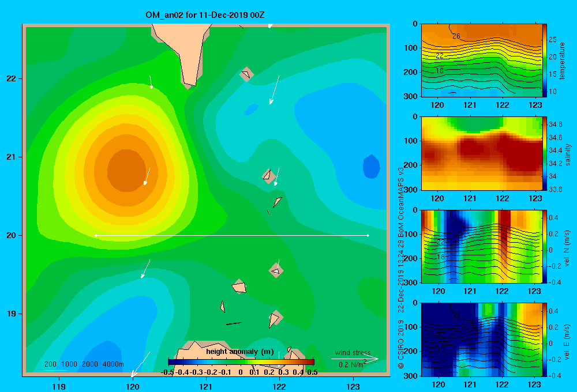Click longitude label 119 under main map

pyautogui.click(x=59, y=386)
